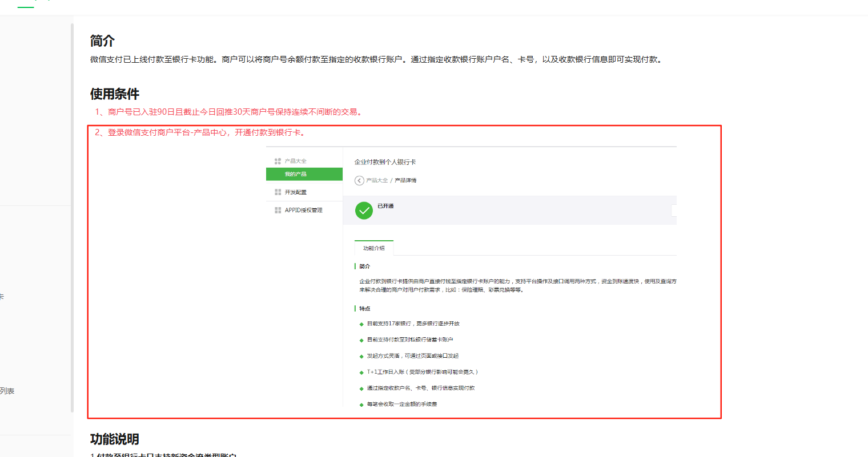Click the paragraph beginning 企业付款到银行卡提供
The image size is (868, 457).
tap(518, 285)
